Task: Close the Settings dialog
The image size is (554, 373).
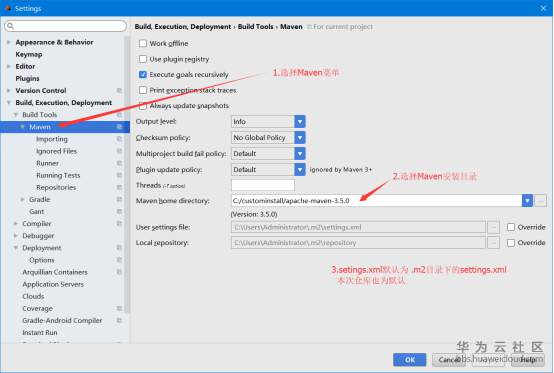Action: tap(543, 8)
